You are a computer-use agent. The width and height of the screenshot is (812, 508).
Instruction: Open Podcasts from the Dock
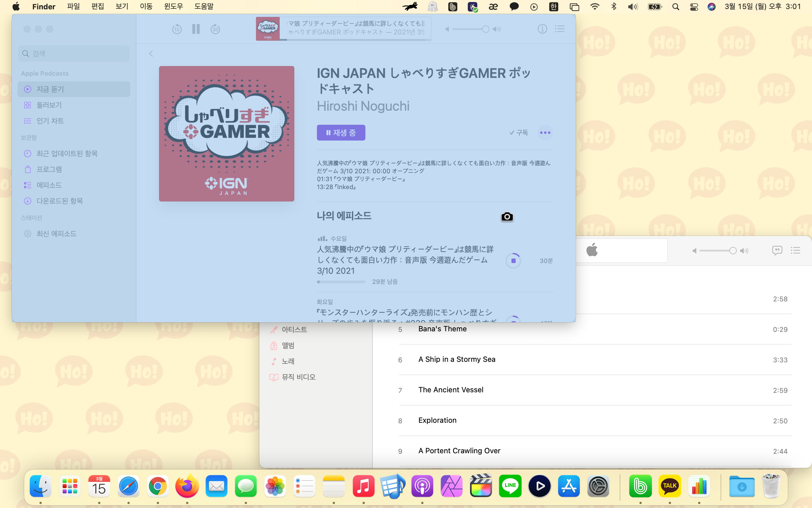422,486
